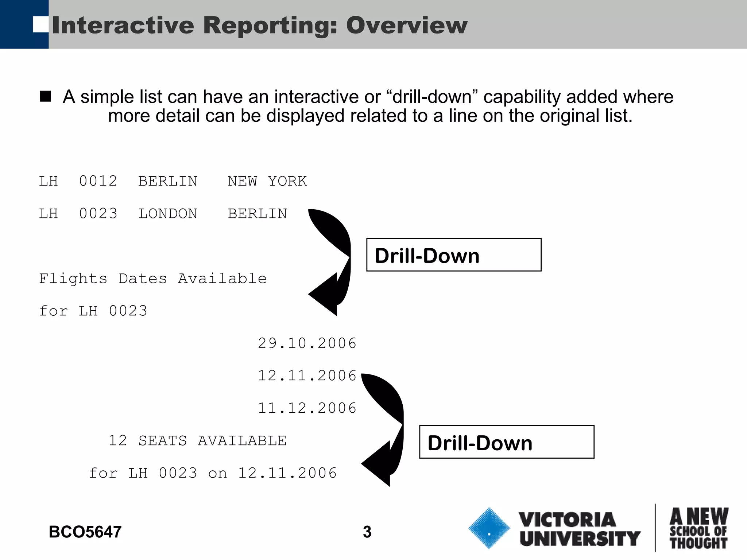Click the white square icon in the title bar
This screenshot has width=747, height=560.
click(40, 24)
